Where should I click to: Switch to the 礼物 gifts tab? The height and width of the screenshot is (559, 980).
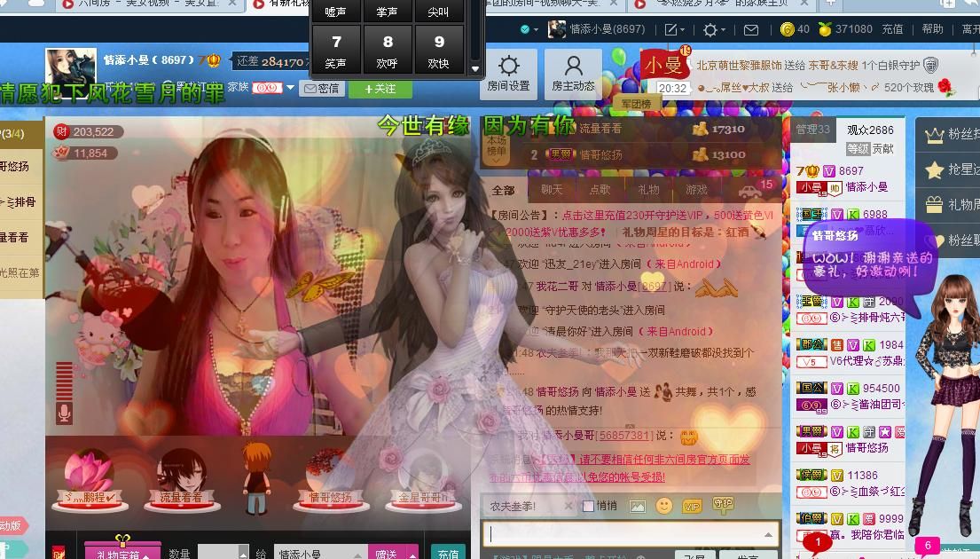click(648, 189)
